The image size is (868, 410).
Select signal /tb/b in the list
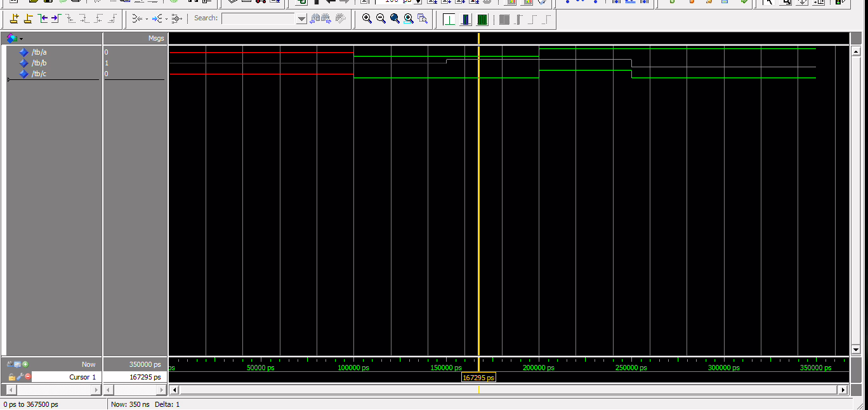coord(39,63)
